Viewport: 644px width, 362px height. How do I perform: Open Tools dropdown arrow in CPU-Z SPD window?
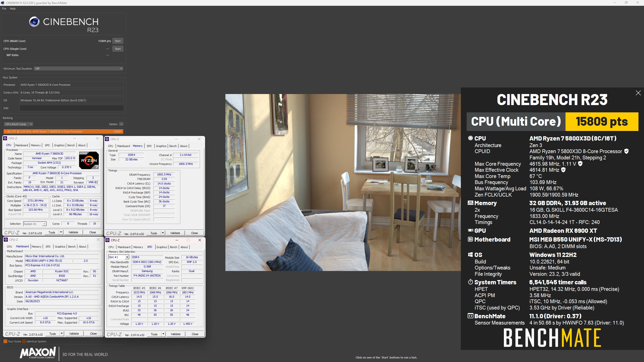pos(163,334)
